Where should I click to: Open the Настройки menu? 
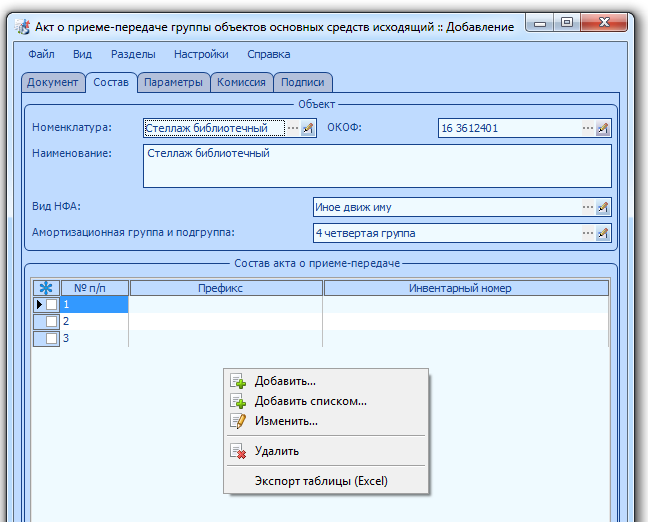click(201, 54)
